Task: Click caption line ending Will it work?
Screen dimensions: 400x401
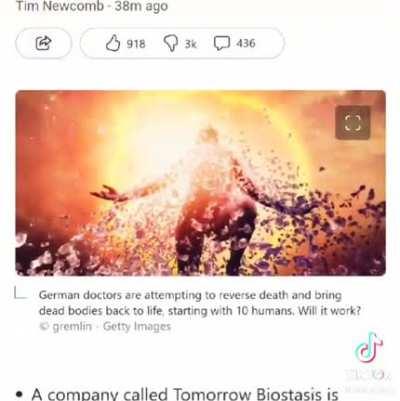Action: click(200, 311)
